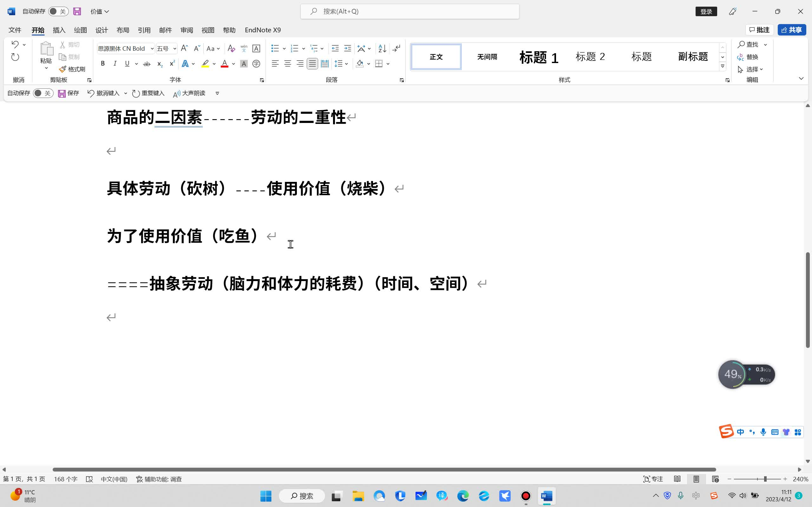Screen dimensions: 812x507
Task: Expand the font size dropdown
Action: pyautogui.click(x=175, y=48)
